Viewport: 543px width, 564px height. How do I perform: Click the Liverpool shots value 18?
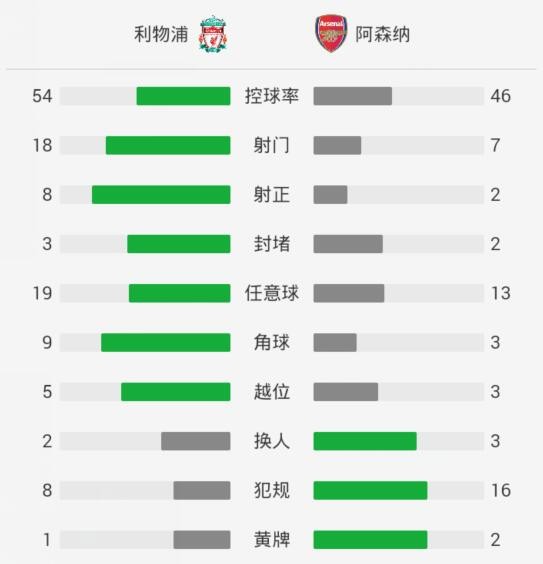point(42,145)
